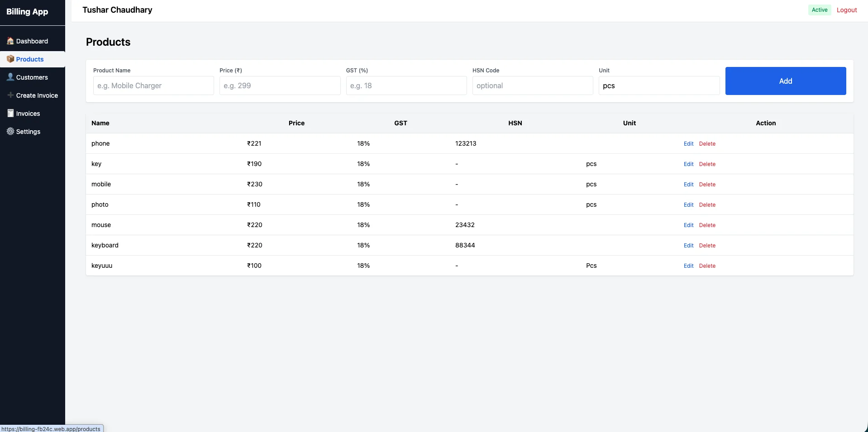Click the Products package box icon
The image size is (868, 432).
(x=10, y=58)
